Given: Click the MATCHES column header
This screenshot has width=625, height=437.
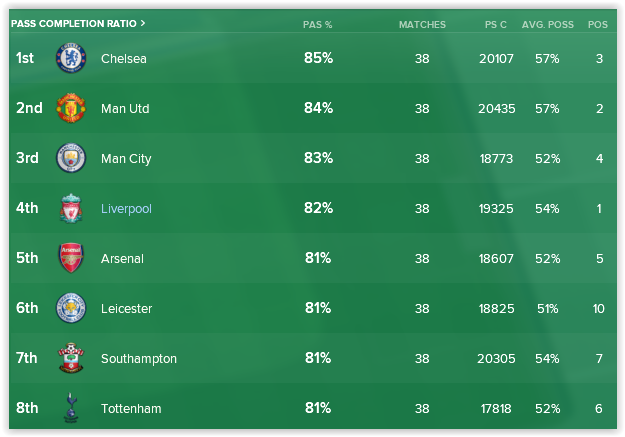Looking at the screenshot, I should pos(422,24).
